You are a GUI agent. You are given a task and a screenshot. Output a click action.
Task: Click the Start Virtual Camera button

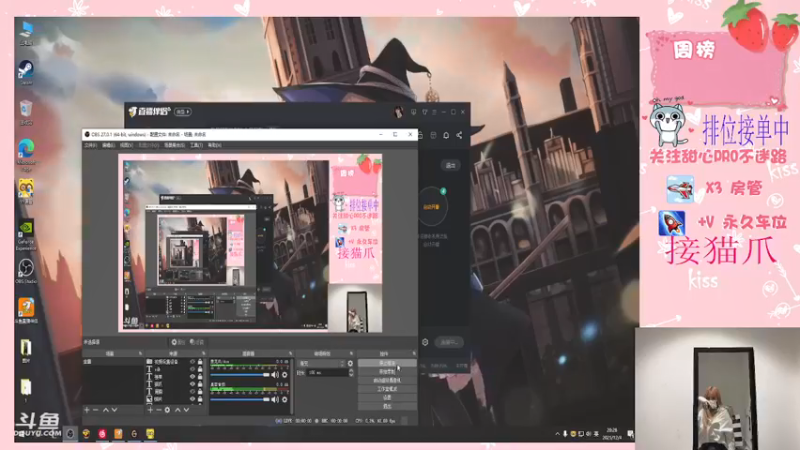click(x=387, y=380)
